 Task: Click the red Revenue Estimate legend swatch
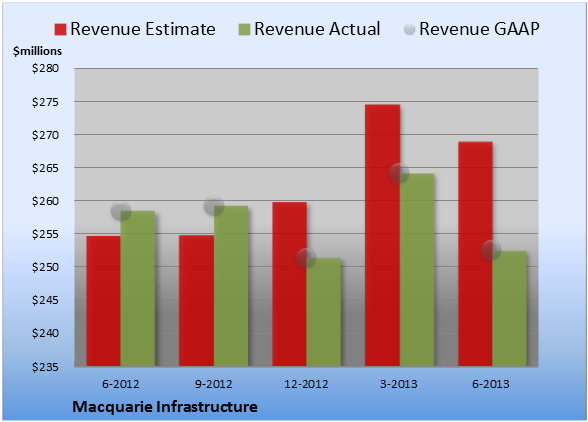coord(60,30)
